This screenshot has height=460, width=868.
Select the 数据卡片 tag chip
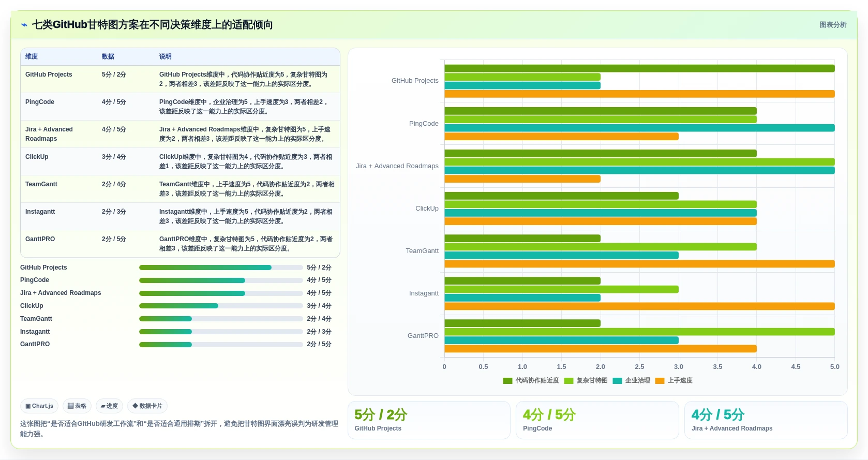tap(147, 406)
